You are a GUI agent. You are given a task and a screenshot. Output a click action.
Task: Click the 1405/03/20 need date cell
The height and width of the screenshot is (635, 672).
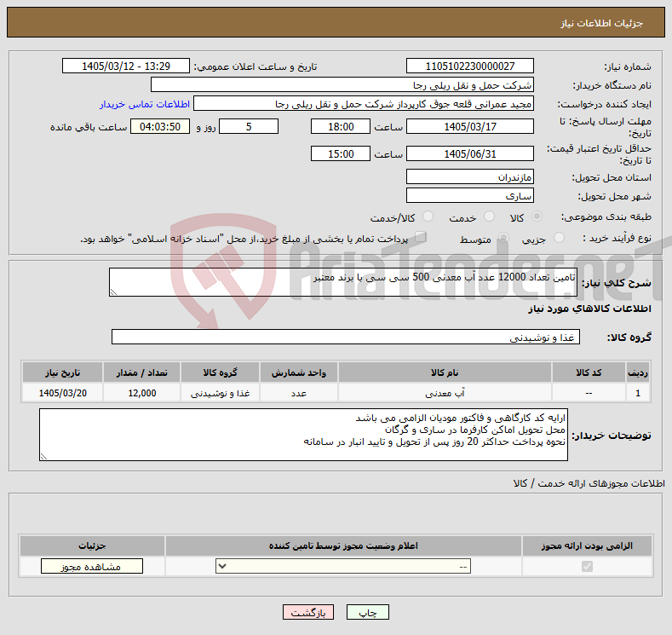click(62, 393)
